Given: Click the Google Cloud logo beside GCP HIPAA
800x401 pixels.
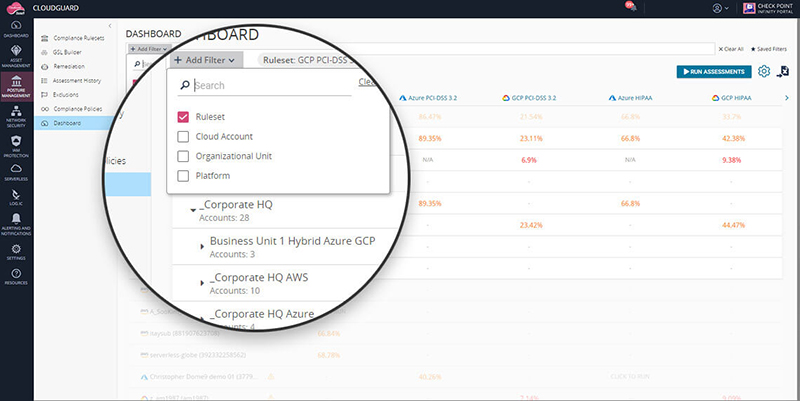Looking at the screenshot, I should (x=715, y=98).
